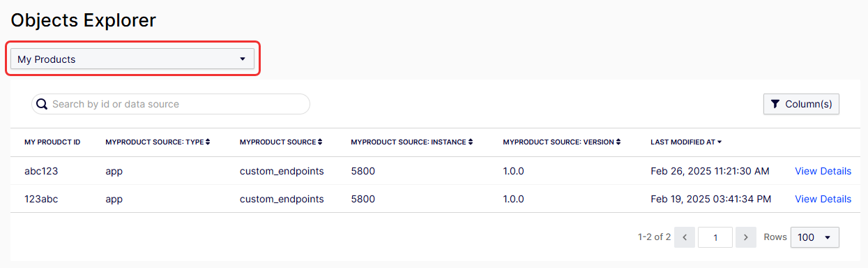This screenshot has width=868, height=268.
Task: Select the abc123 product ID cell
Action: coord(41,171)
